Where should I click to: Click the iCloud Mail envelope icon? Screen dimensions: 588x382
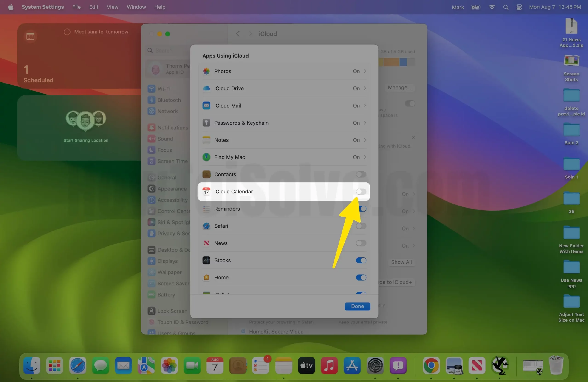[206, 106]
